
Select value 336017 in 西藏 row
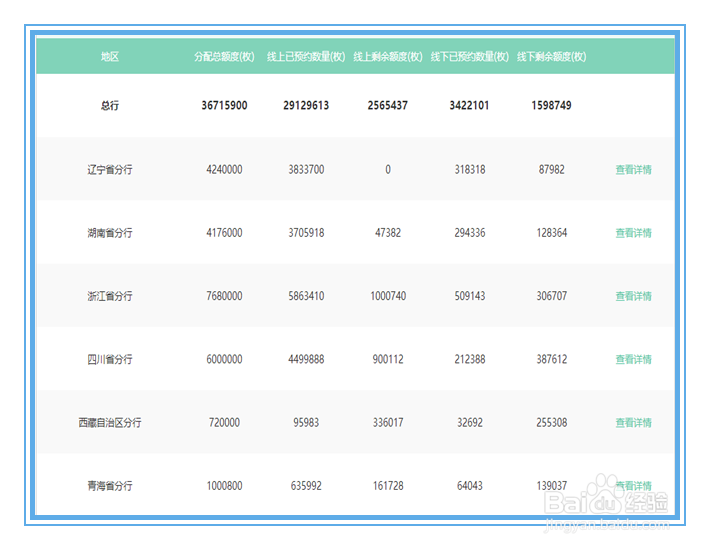click(x=388, y=423)
